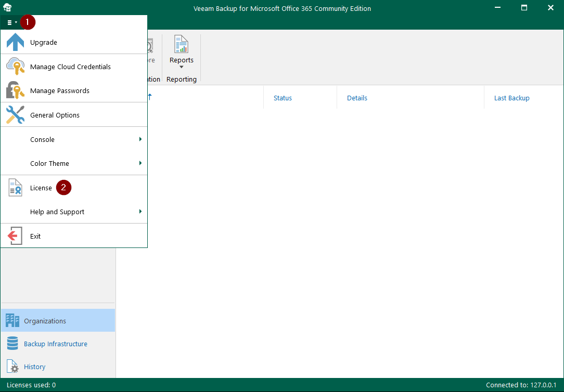
Task: Open Help and Support entry
Action: (74, 212)
